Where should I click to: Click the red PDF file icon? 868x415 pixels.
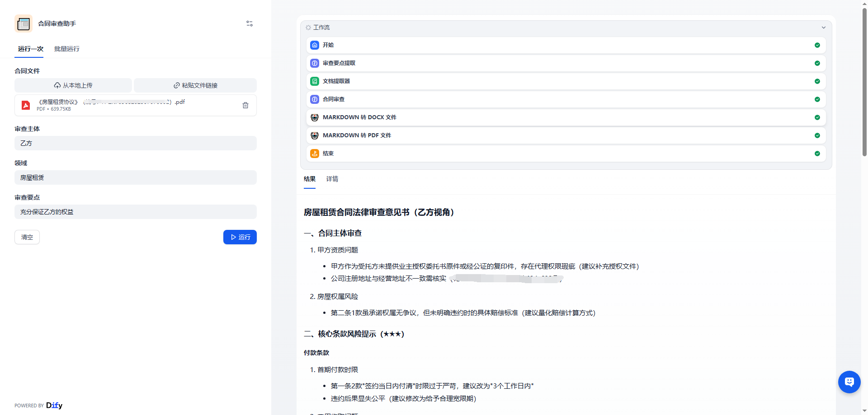pos(26,105)
